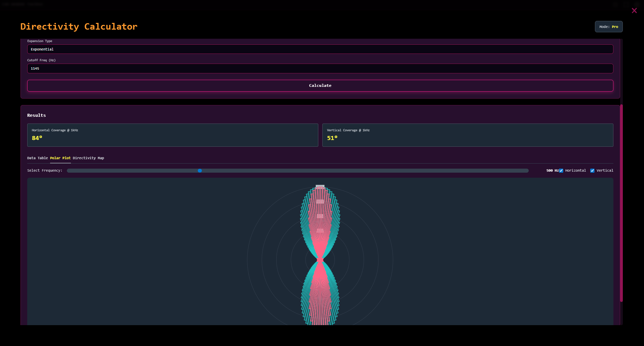Uncheck the Horizontal checkbox
The image size is (644, 346).
click(x=561, y=171)
